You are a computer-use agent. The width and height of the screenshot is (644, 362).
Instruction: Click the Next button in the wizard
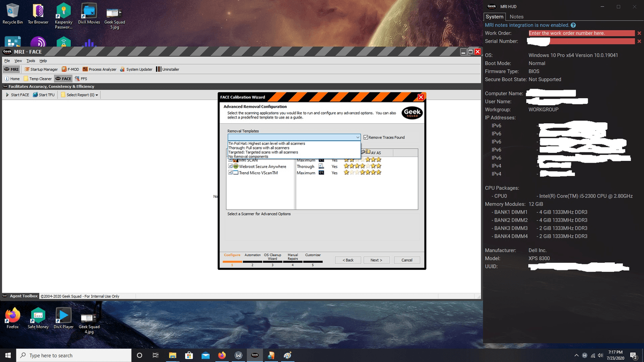[376, 260]
